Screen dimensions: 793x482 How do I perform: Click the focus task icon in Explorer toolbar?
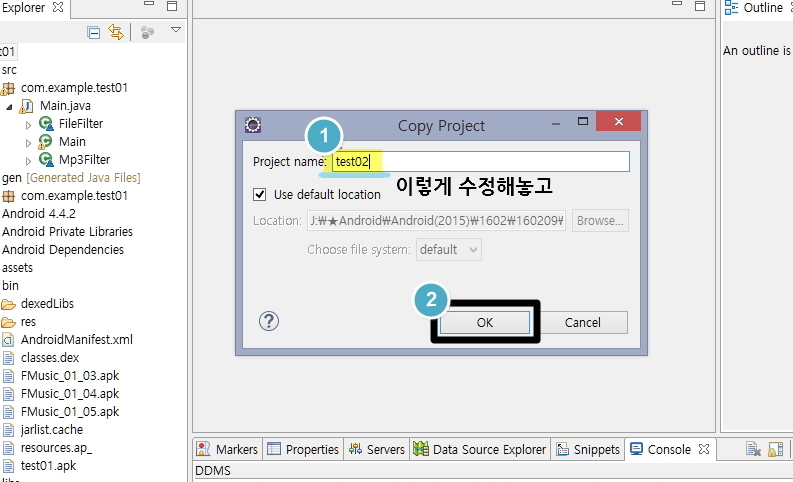point(147,33)
